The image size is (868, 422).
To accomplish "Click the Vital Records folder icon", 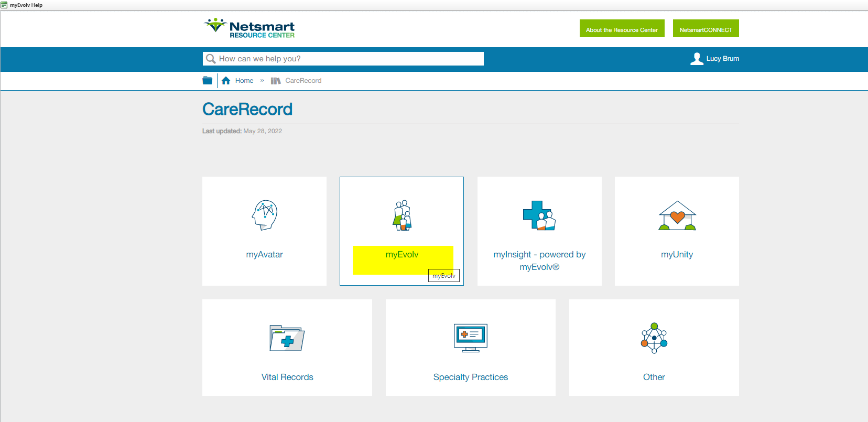I will (x=287, y=338).
